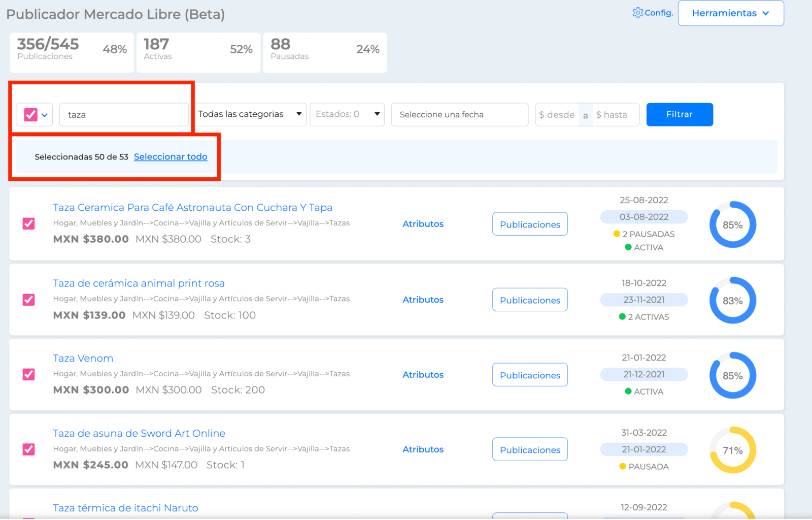Viewport: 812px width, 520px height.
Task: Click the 83% progress ring
Action: click(732, 301)
